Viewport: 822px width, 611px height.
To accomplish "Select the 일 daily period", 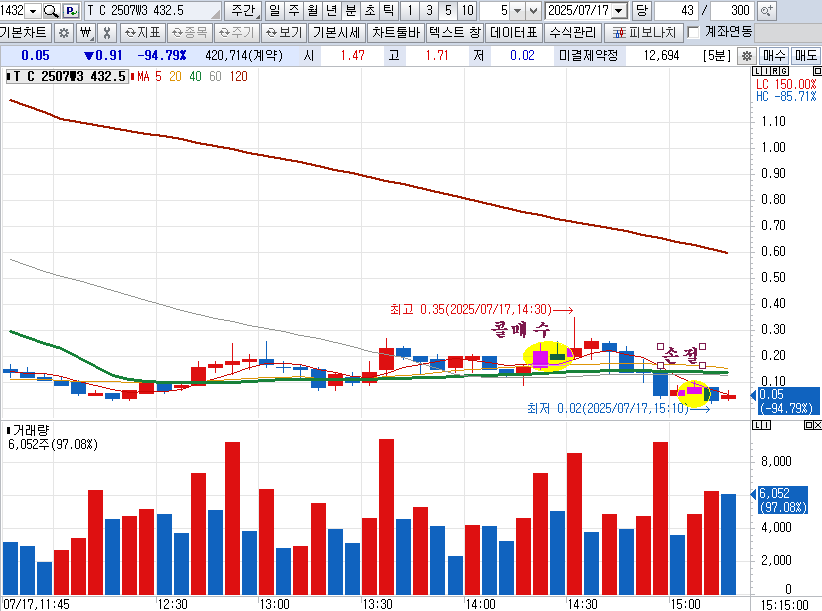I will pyautogui.click(x=274, y=10).
